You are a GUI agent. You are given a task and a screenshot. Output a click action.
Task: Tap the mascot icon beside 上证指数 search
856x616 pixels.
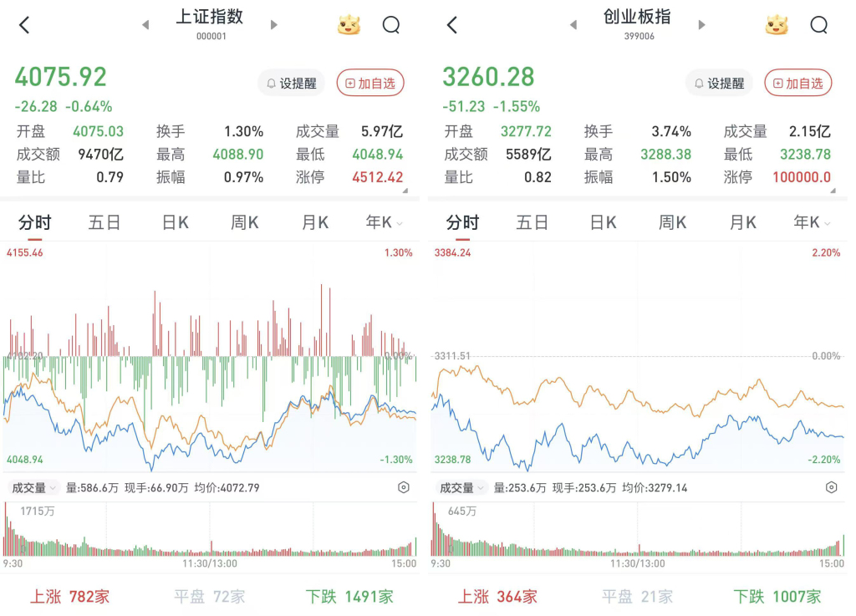(x=349, y=25)
